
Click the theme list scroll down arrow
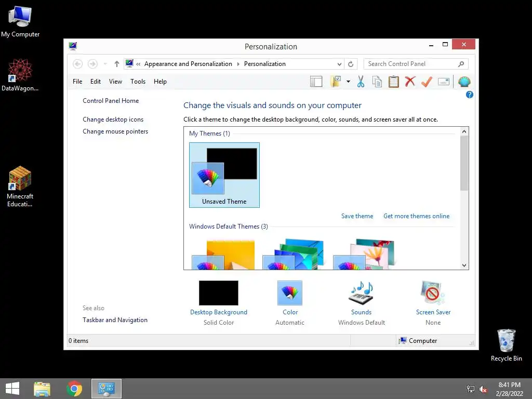[464, 265]
